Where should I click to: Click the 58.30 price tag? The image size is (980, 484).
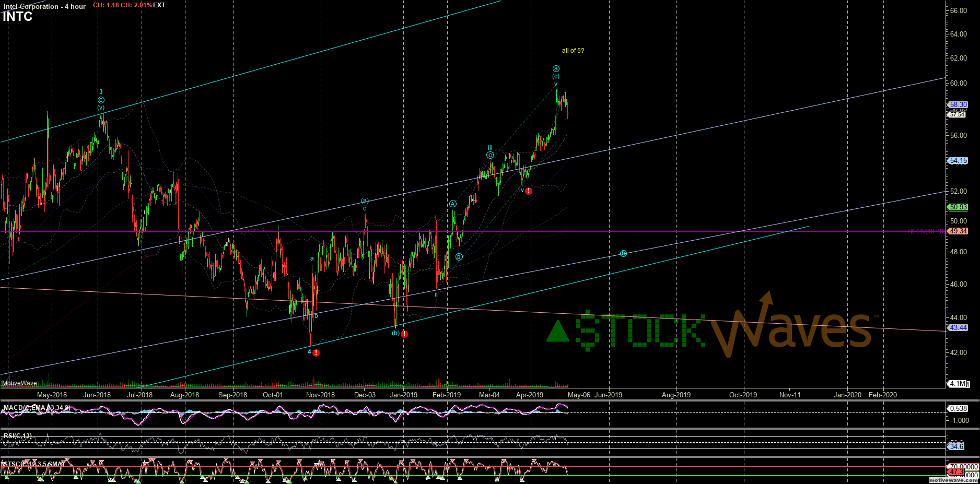959,105
